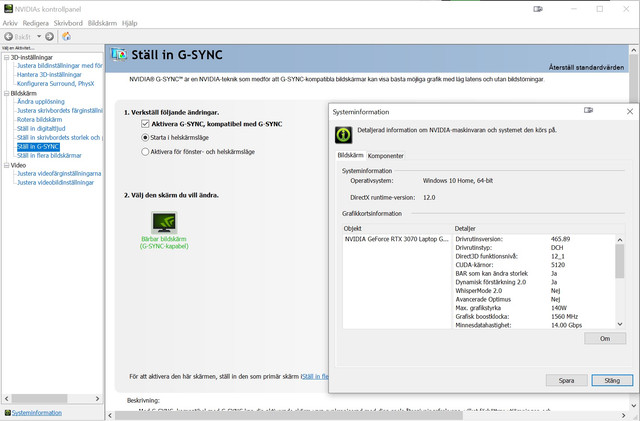The image size is (640, 421).
Task: Open the Arkiv menu
Action: click(10, 23)
